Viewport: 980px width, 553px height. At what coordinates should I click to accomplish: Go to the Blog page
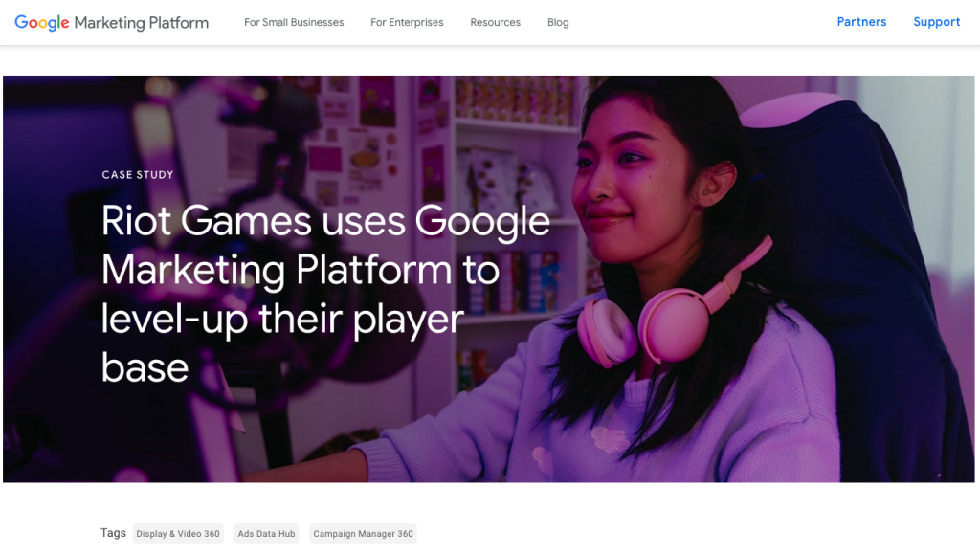(x=558, y=23)
